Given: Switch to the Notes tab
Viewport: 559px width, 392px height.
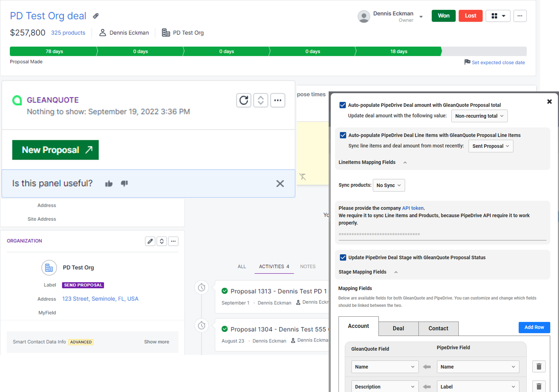Looking at the screenshot, I should tap(308, 266).
